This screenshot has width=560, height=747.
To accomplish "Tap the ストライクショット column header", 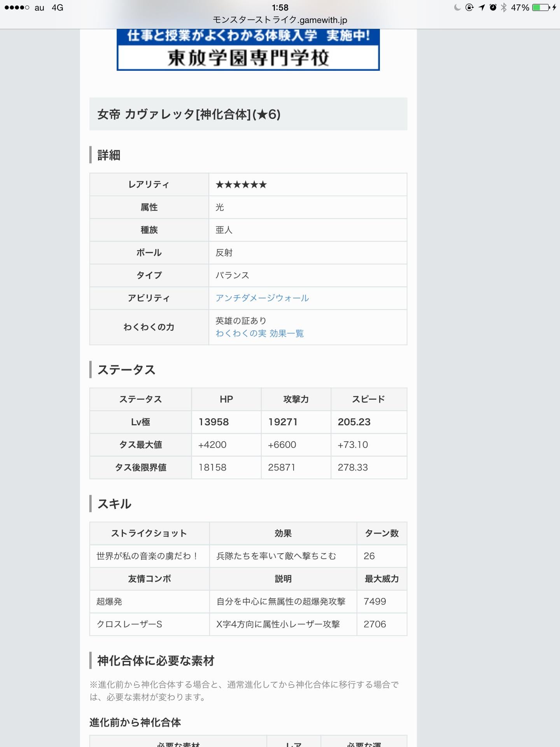I will pos(149,533).
